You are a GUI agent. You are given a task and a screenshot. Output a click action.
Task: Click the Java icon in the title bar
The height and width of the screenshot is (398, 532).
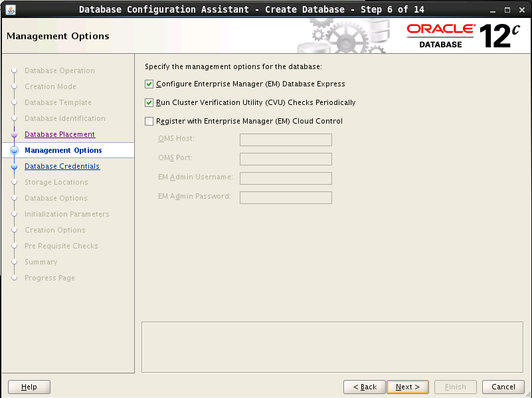coord(11,9)
